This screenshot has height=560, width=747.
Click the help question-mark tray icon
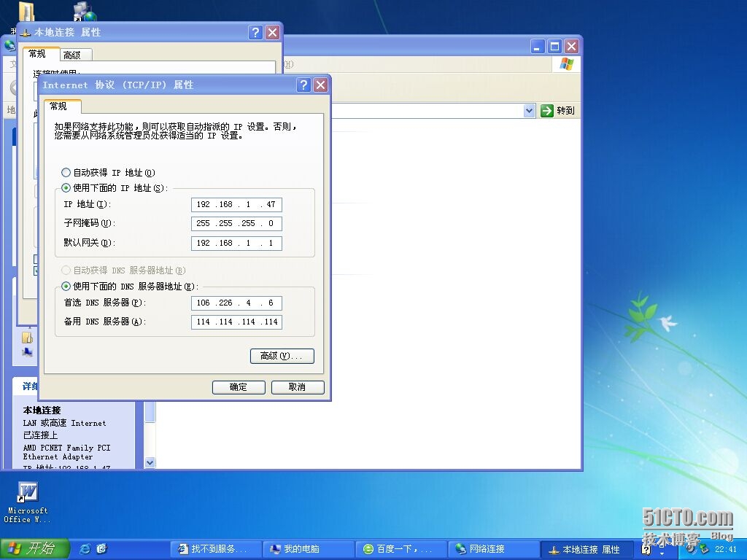646,549
